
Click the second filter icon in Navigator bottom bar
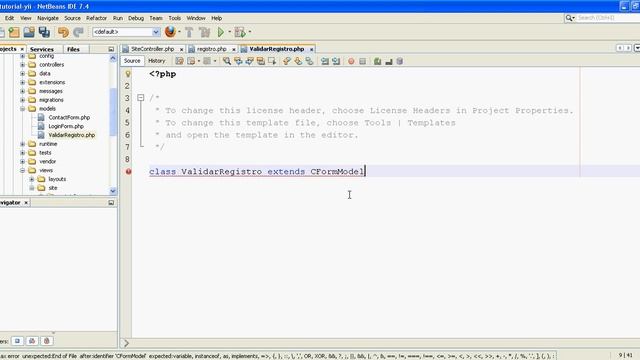(32, 341)
